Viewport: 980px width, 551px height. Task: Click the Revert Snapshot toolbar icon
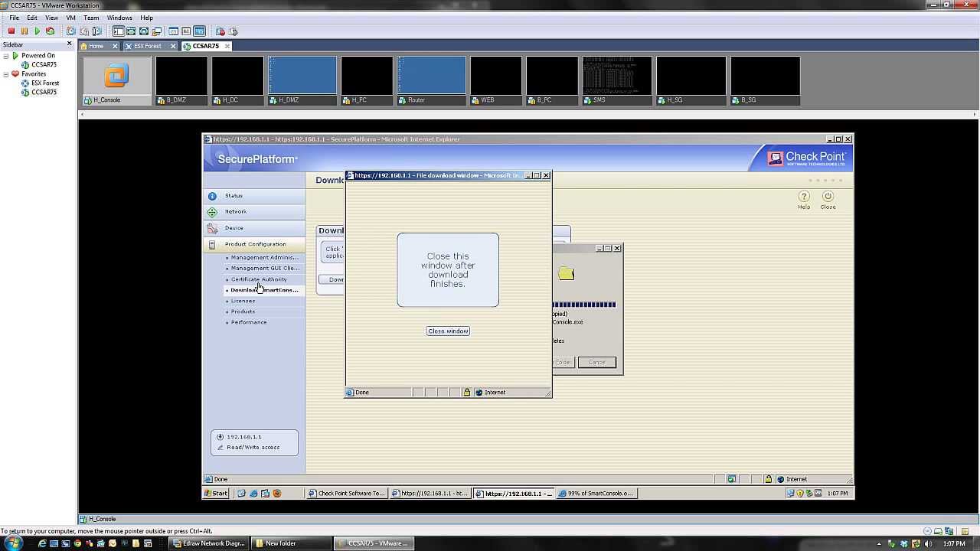83,31
